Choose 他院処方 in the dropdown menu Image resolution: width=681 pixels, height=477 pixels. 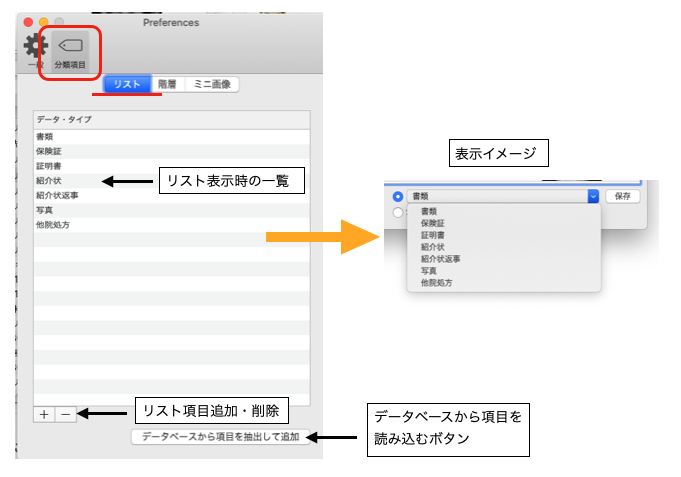pos(437,283)
